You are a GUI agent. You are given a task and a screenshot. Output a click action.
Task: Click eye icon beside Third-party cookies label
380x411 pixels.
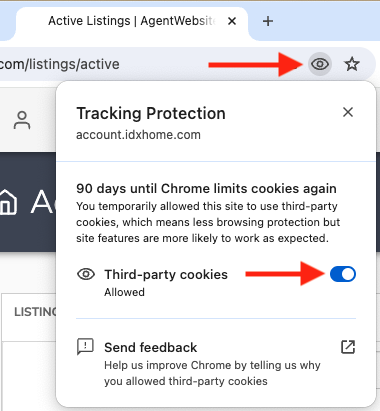(x=86, y=274)
